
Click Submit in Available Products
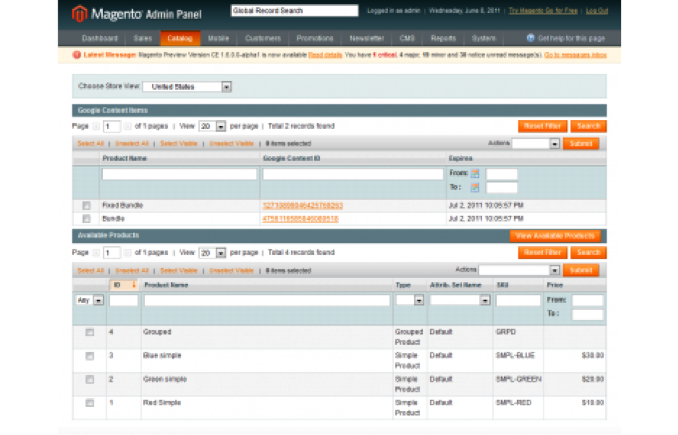[x=581, y=270]
